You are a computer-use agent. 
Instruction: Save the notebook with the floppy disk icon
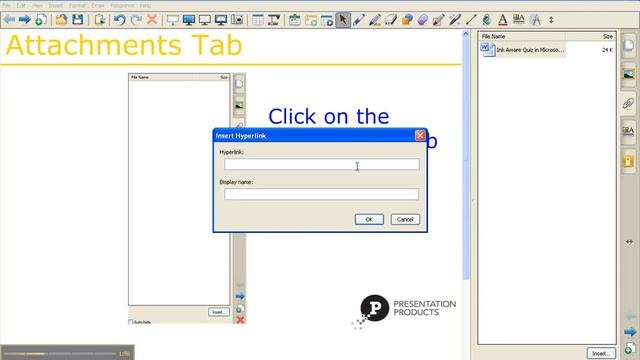click(x=78, y=19)
